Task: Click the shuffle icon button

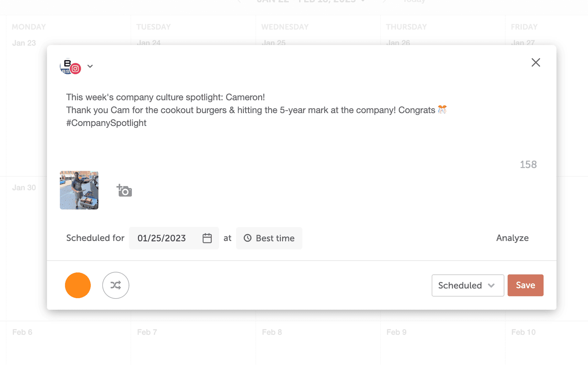Action: pos(116,285)
